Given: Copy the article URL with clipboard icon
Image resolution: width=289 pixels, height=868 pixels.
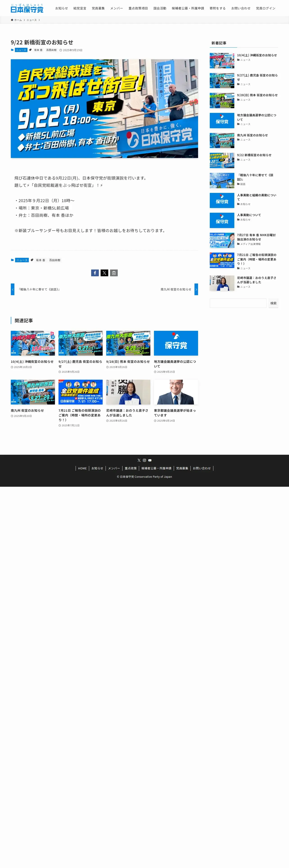Looking at the screenshot, I should [x=114, y=273].
